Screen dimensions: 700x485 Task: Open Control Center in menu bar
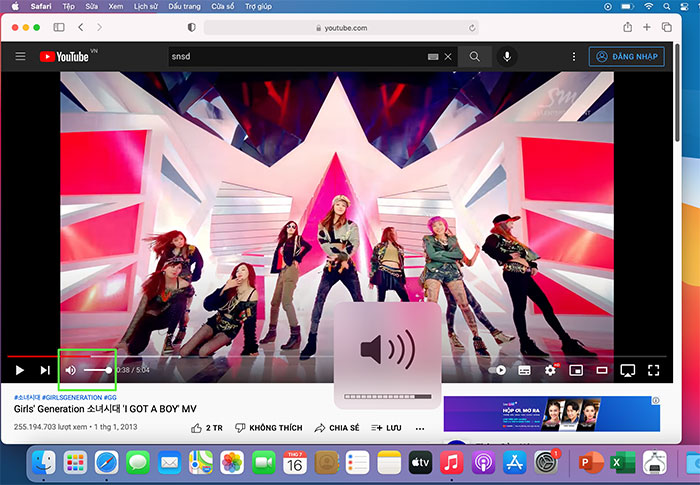pyautogui.click(x=684, y=6)
